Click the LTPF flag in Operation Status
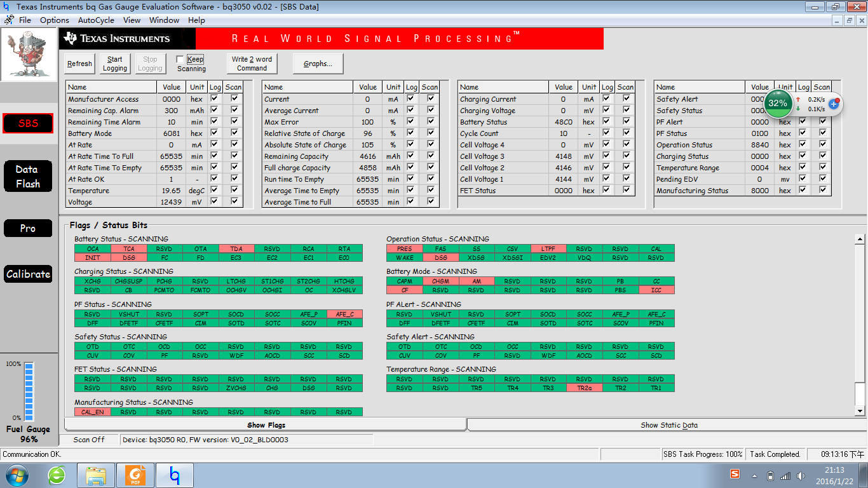This screenshot has height=488, width=868. (548, 249)
